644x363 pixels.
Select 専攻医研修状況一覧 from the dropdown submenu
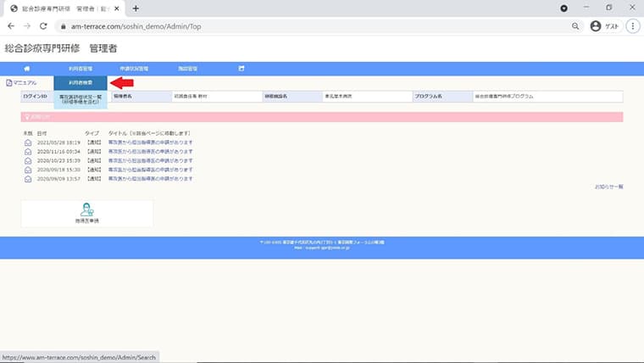pyautogui.click(x=80, y=99)
